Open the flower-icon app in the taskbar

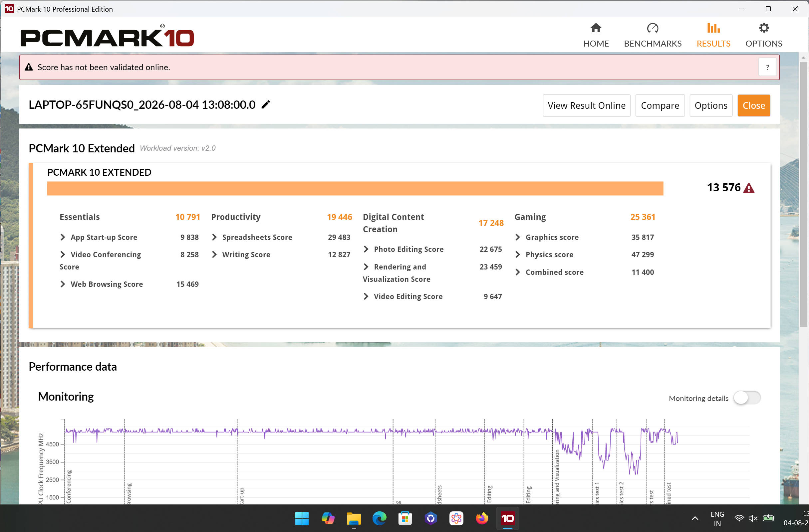tap(456, 518)
